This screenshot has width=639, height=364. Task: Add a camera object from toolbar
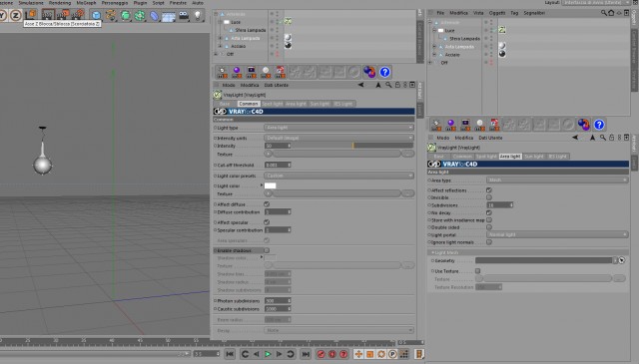[184, 16]
